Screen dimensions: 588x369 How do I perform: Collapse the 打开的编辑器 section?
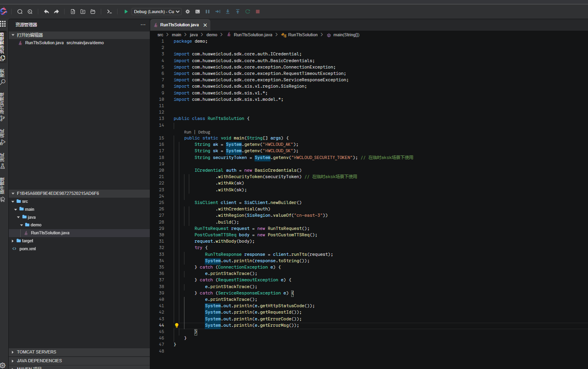[x=29, y=35]
